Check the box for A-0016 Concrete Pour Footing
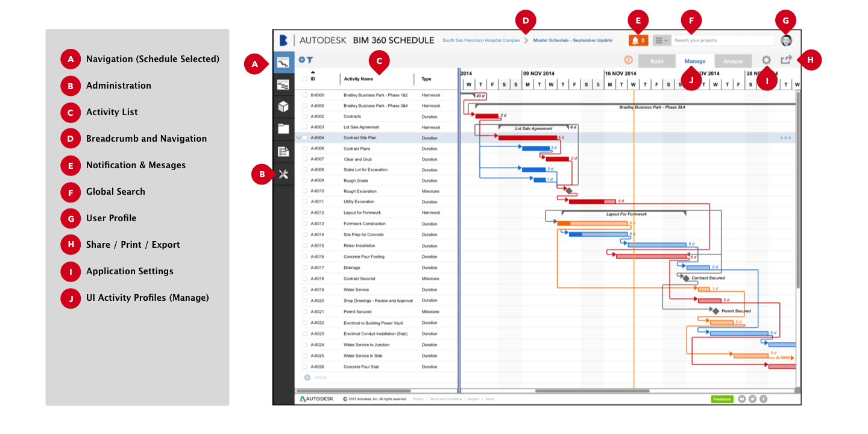The image size is (868, 434). click(305, 256)
